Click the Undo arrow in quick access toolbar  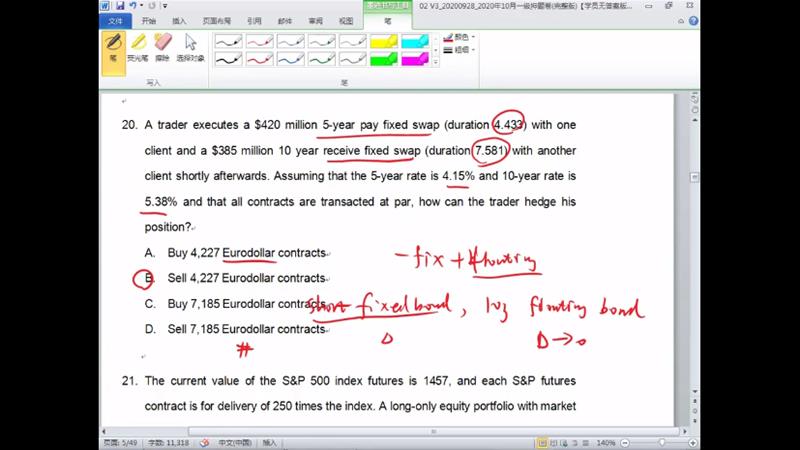coord(133,6)
